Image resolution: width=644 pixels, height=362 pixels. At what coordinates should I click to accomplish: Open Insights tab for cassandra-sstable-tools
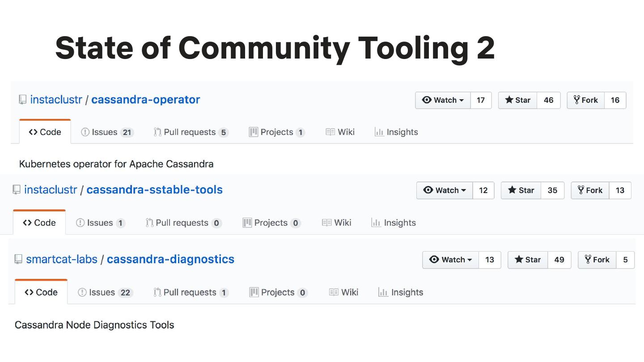click(394, 223)
